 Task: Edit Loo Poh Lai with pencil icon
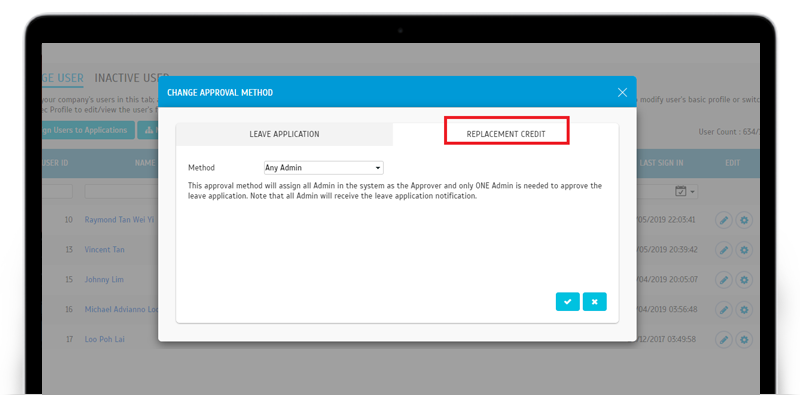[x=723, y=339]
